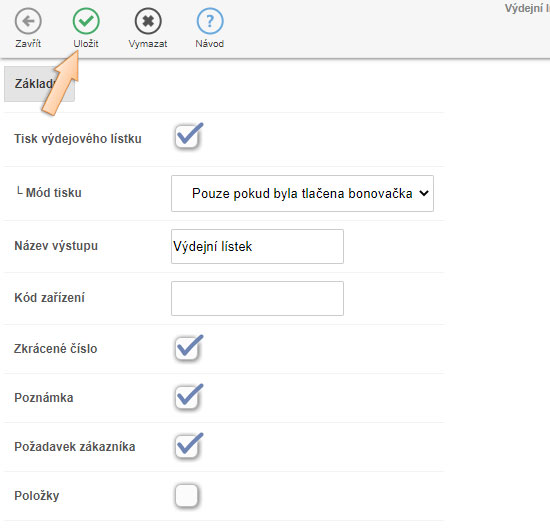550x529 pixels.
Task: Click the Vymazat delete icon
Action: tap(148, 21)
